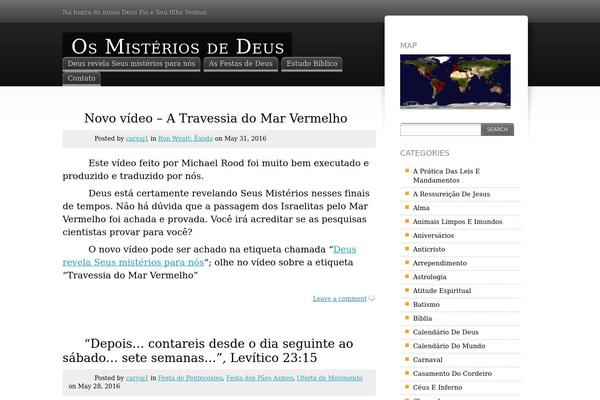
Task: Open Festa dos Pães Asmos category link
Action: point(260,378)
